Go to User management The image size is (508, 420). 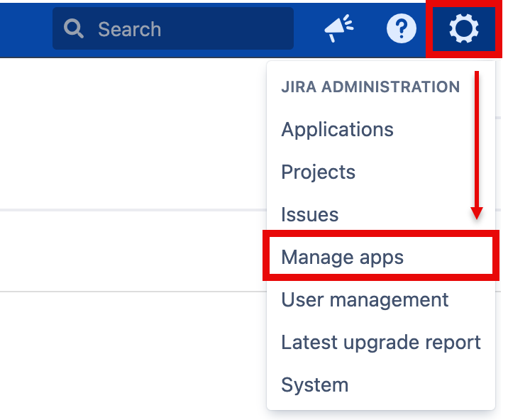pos(365,300)
